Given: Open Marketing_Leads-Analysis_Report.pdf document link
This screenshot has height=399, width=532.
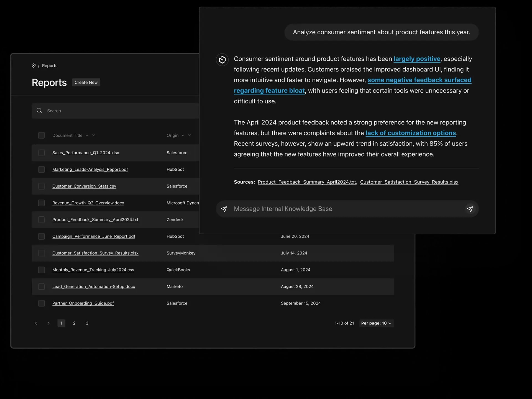Looking at the screenshot, I should click(x=90, y=170).
